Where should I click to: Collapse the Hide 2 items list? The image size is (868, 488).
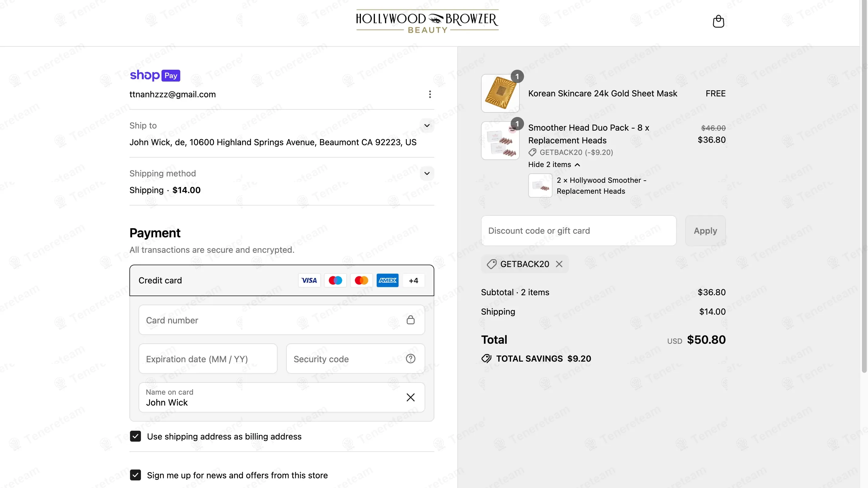click(554, 165)
